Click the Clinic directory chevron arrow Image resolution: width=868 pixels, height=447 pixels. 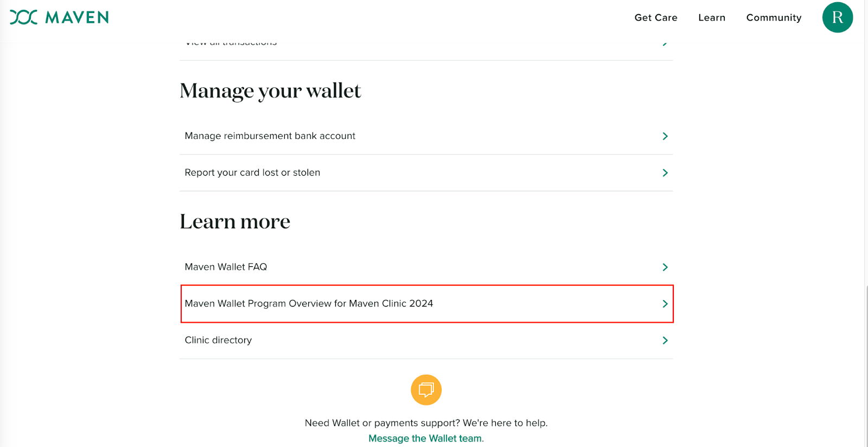[665, 341]
